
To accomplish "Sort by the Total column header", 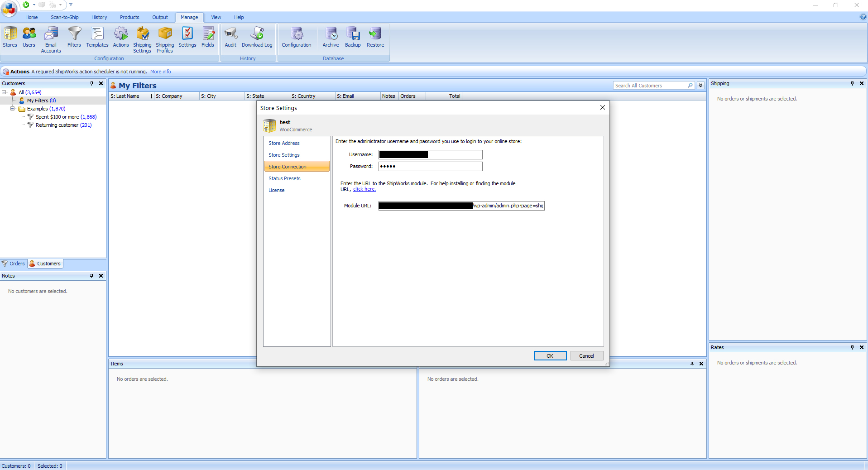I will 444,96.
